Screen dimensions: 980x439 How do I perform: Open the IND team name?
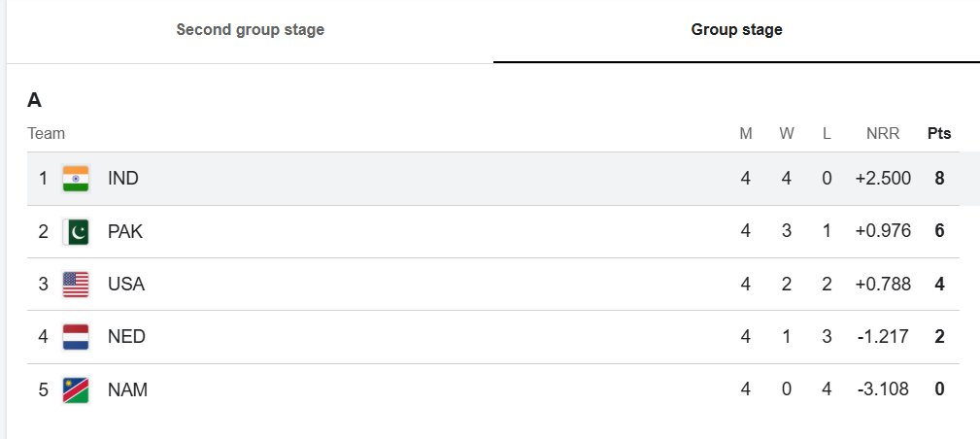pyautogui.click(x=123, y=179)
